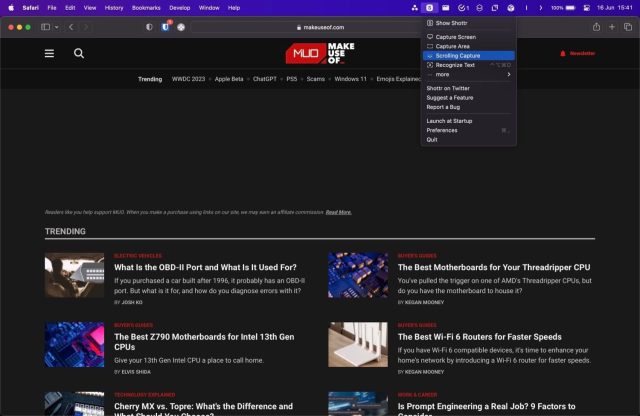The image size is (640, 416).
Task: Open macOS Control Center icon
Action: click(x=587, y=8)
